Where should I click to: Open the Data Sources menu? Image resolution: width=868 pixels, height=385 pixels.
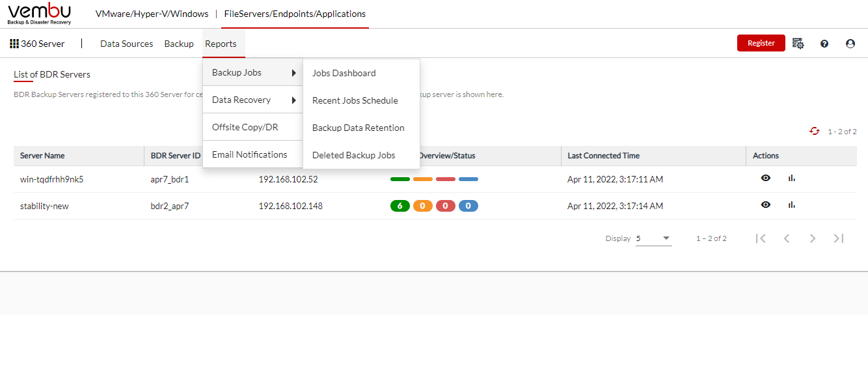127,44
